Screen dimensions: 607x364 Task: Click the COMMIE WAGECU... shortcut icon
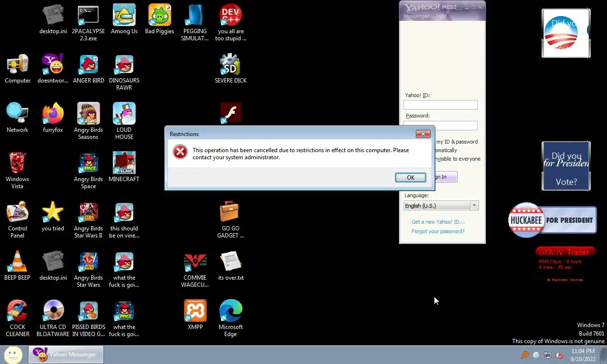[195, 269]
